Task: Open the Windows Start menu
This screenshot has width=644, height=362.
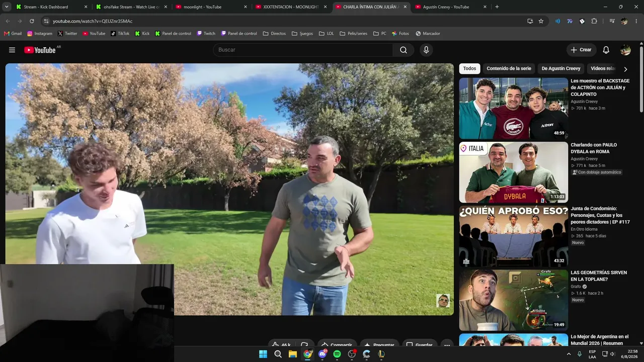Action: point(263,354)
